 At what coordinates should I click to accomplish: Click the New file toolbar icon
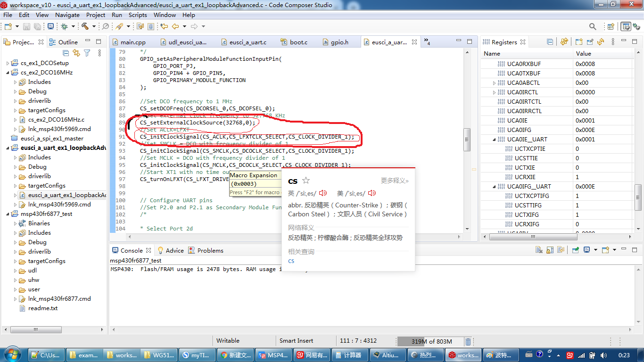coord(8,27)
